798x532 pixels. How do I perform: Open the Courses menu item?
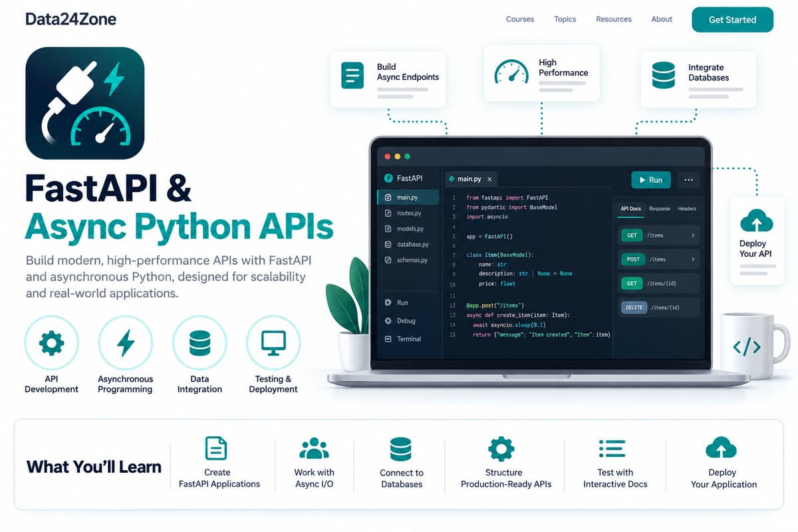pyautogui.click(x=520, y=19)
